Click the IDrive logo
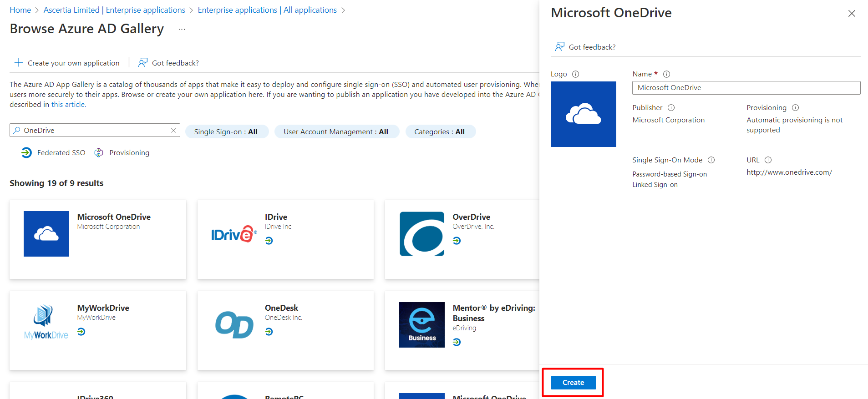Viewport: 868px width, 399px height. pos(234,234)
